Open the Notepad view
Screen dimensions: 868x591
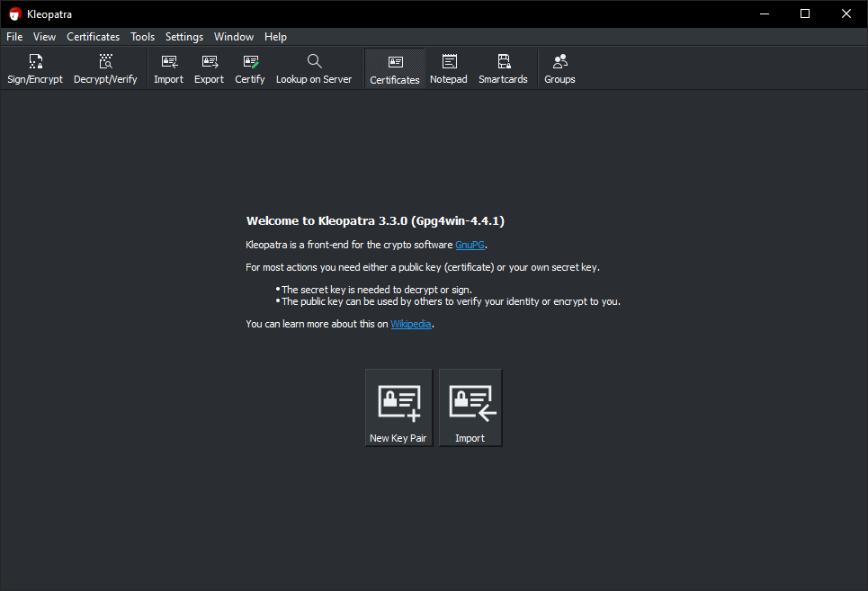(449, 68)
